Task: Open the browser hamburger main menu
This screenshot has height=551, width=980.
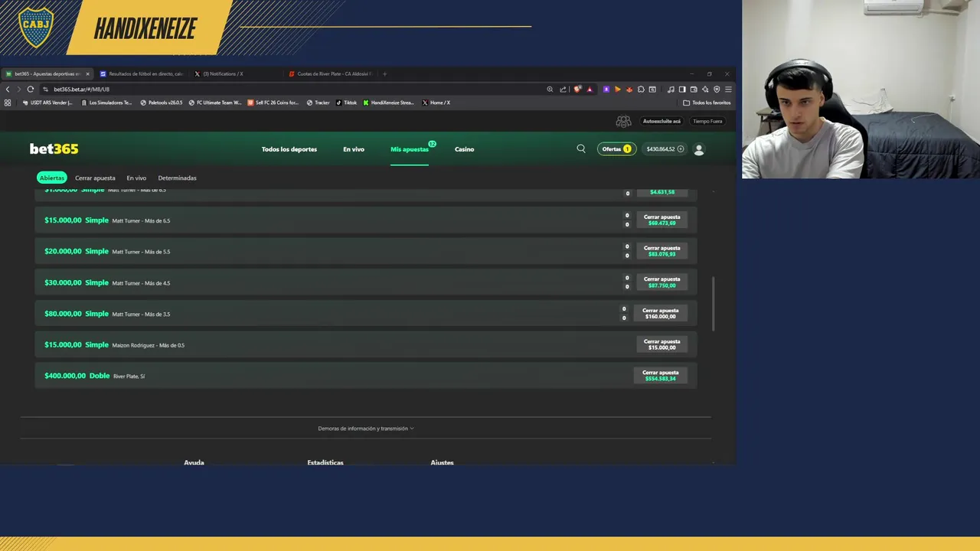Action: [728, 89]
